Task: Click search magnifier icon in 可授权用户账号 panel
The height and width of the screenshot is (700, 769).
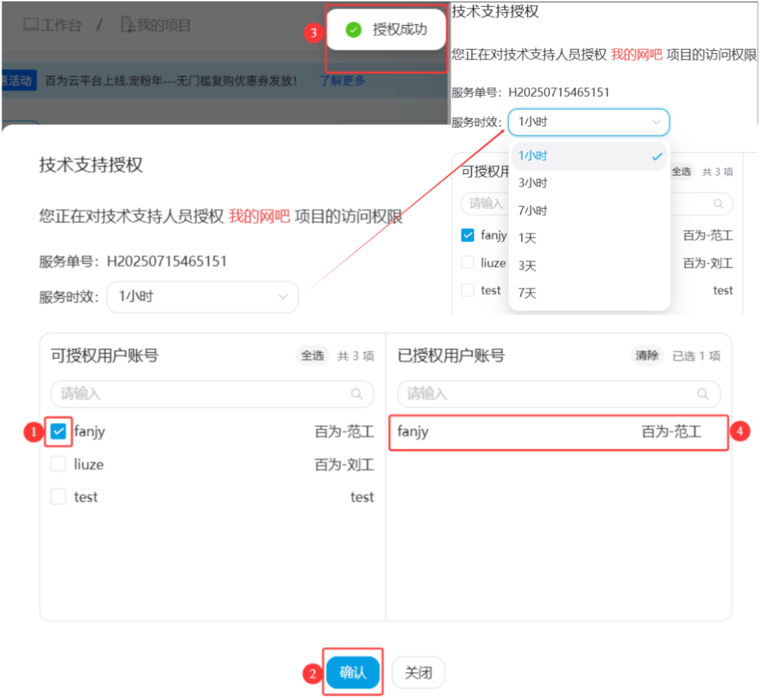Action: click(x=357, y=394)
